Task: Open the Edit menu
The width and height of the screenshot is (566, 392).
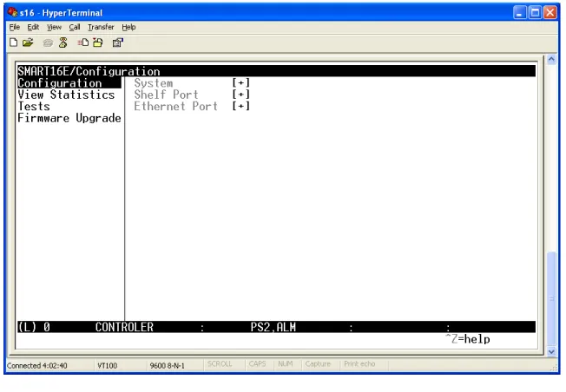Action: point(33,27)
